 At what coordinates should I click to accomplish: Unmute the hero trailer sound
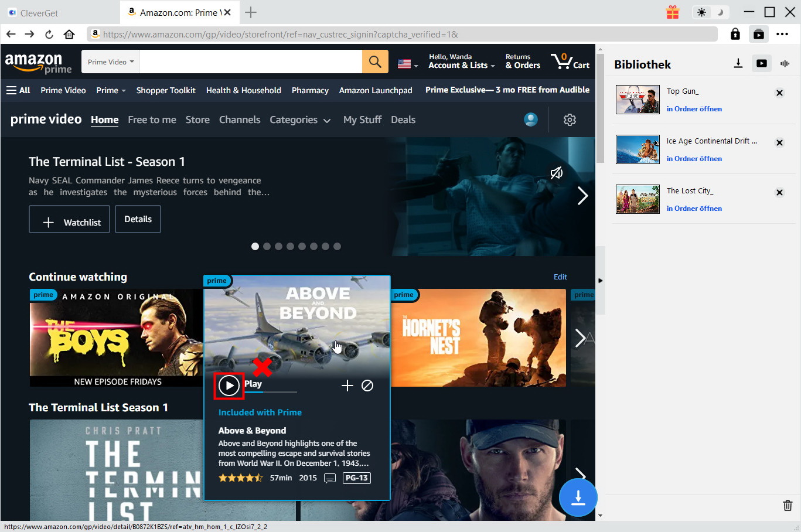(556, 172)
